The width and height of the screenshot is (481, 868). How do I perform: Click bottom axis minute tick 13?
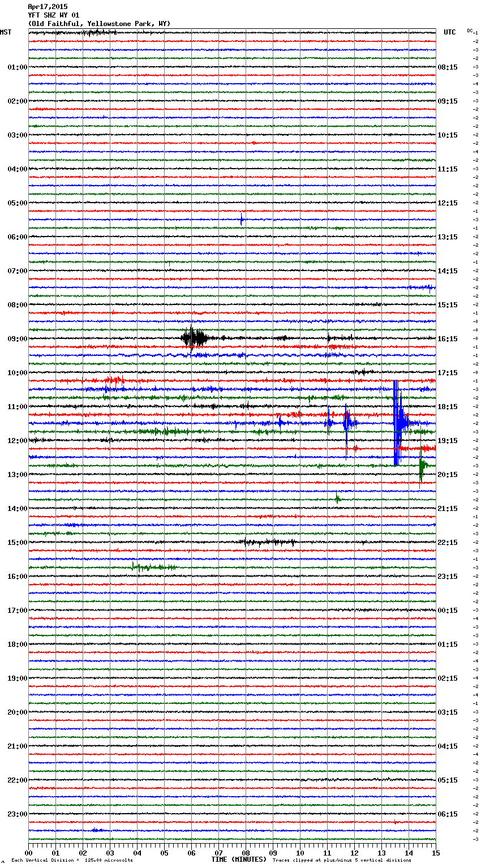click(x=382, y=853)
